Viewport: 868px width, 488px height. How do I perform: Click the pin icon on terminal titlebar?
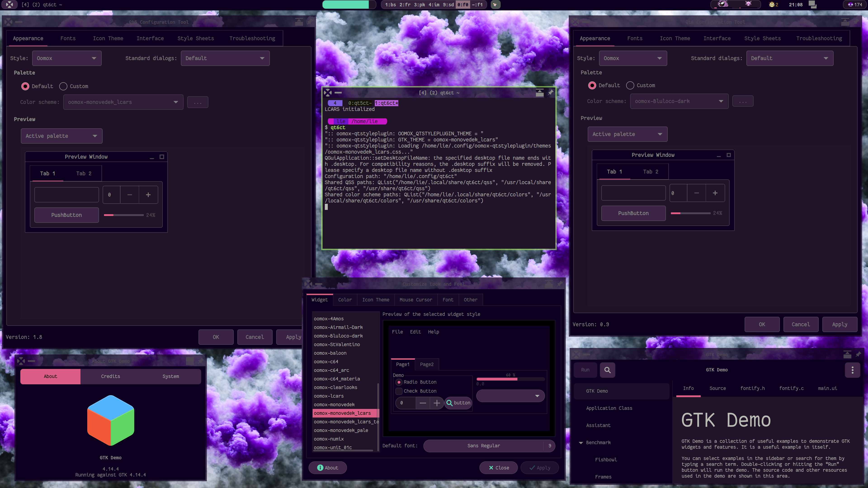coord(551,92)
